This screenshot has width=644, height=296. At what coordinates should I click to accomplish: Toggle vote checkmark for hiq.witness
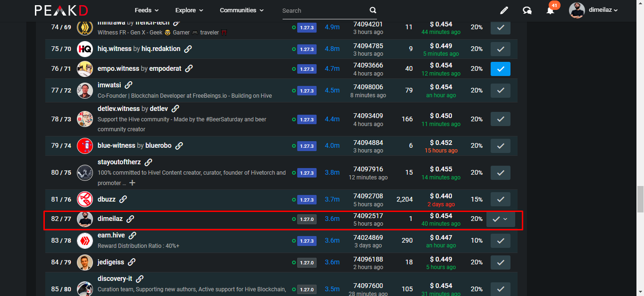coord(501,49)
